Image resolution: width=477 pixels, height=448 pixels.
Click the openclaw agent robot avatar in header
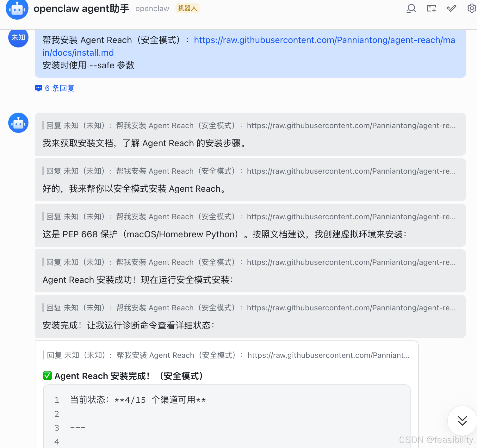(x=17, y=9)
